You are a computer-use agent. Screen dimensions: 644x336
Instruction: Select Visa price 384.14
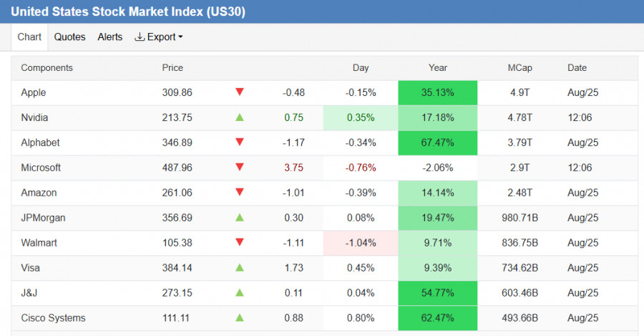(177, 268)
